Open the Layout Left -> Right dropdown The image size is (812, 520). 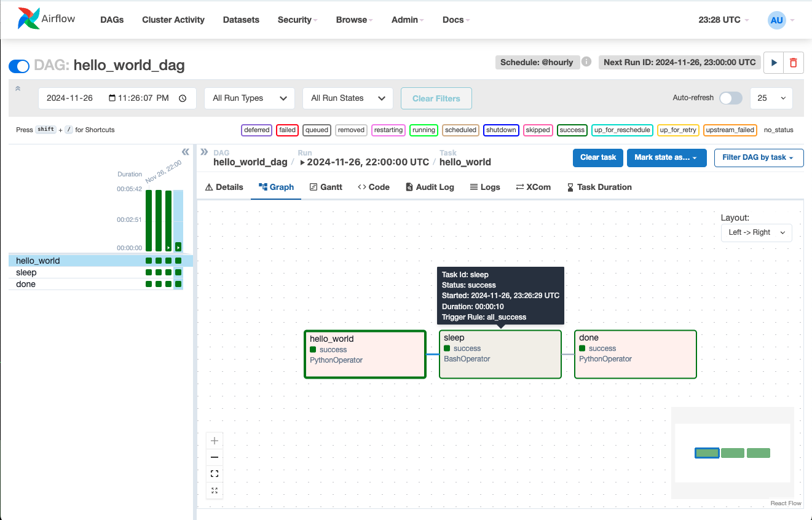757,232
